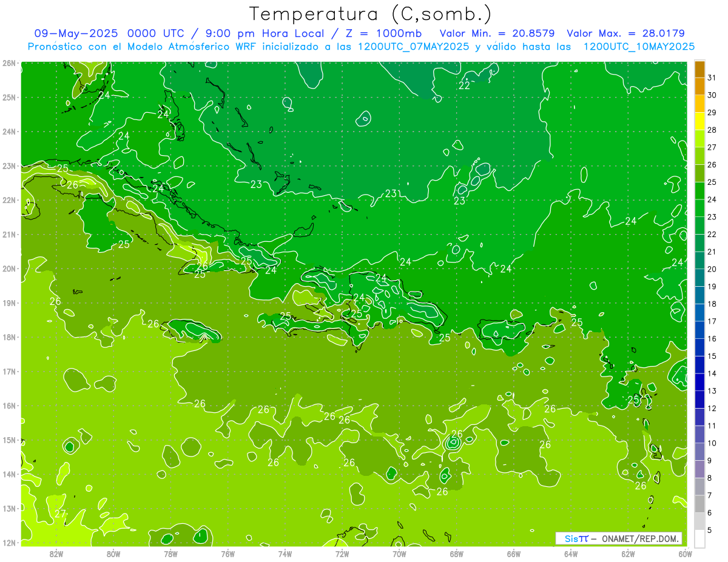Click the '78W' longitude axis label
The height and width of the screenshot is (562, 728).
(170, 554)
